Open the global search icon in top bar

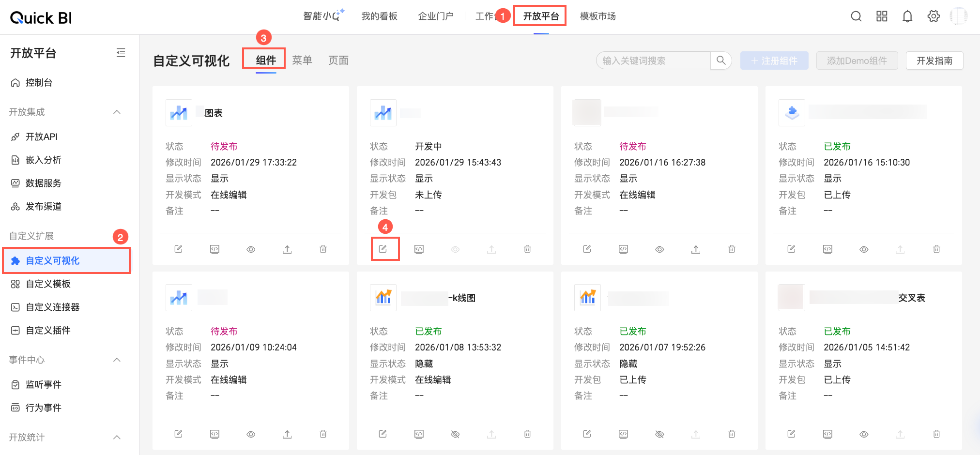pyautogui.click(x=856, y=16)
